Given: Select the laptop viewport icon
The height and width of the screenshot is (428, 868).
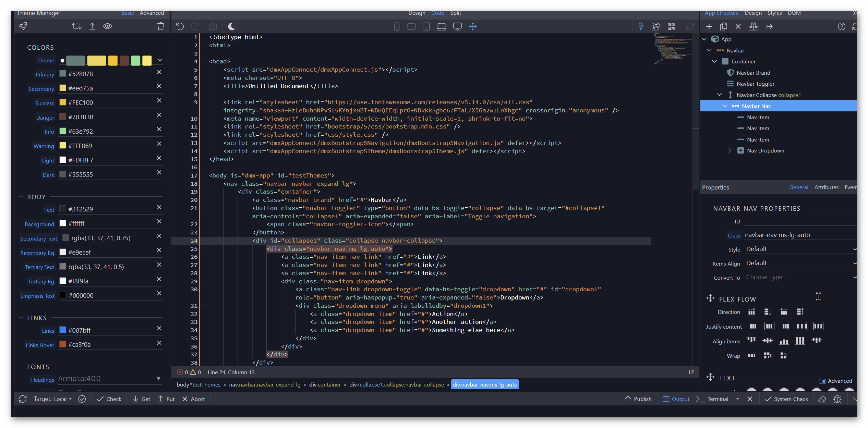Looking at the screenshot, I should tap(442, 26).
